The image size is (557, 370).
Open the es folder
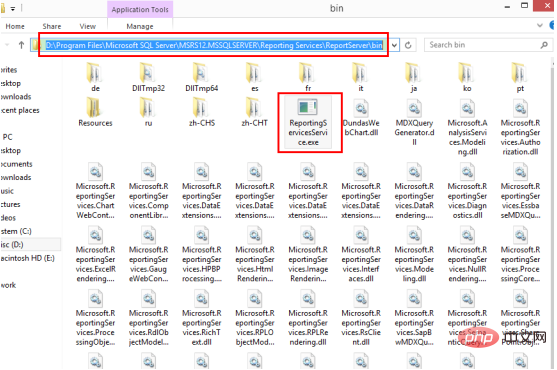coord(255,77)
